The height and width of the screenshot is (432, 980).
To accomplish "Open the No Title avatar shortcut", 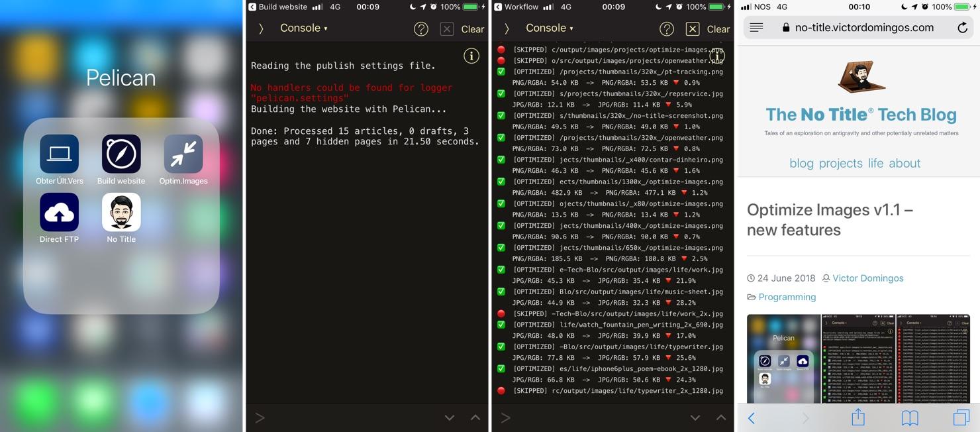I will coord(121,212).
